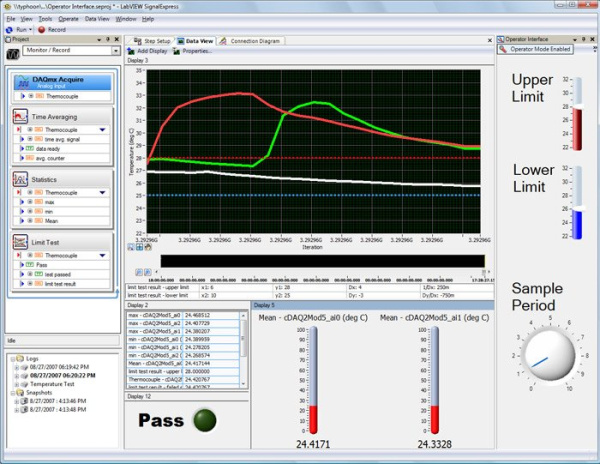The image size is (600, 464).
Task: Switch to the Step Setup tab
Action: (151, 41)
